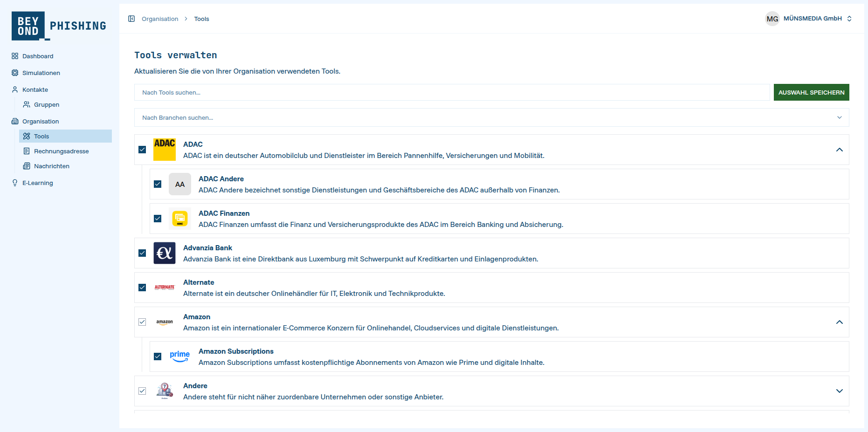Image resolution: width=868 pixels, height=432 pixels.
Task: Open E-Learning in the sidebar
Action: tap(38, 183)
